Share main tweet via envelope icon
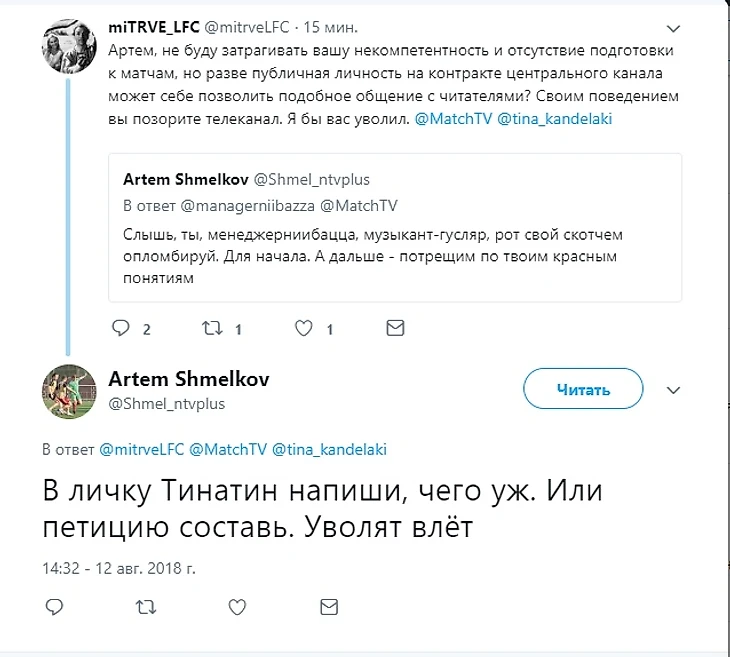The height and width of the screenshot is (657, 730). click(x=327, y=606)
